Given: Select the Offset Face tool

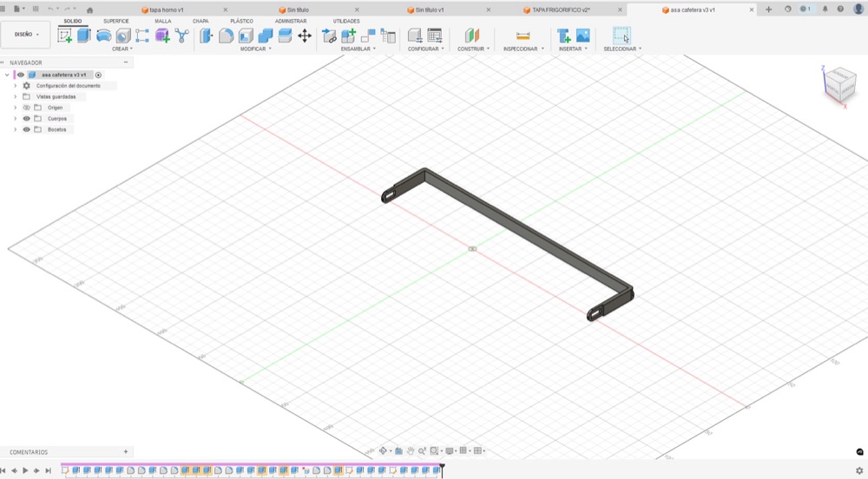Looking at the screenshot, I should (x=285, y=36).
